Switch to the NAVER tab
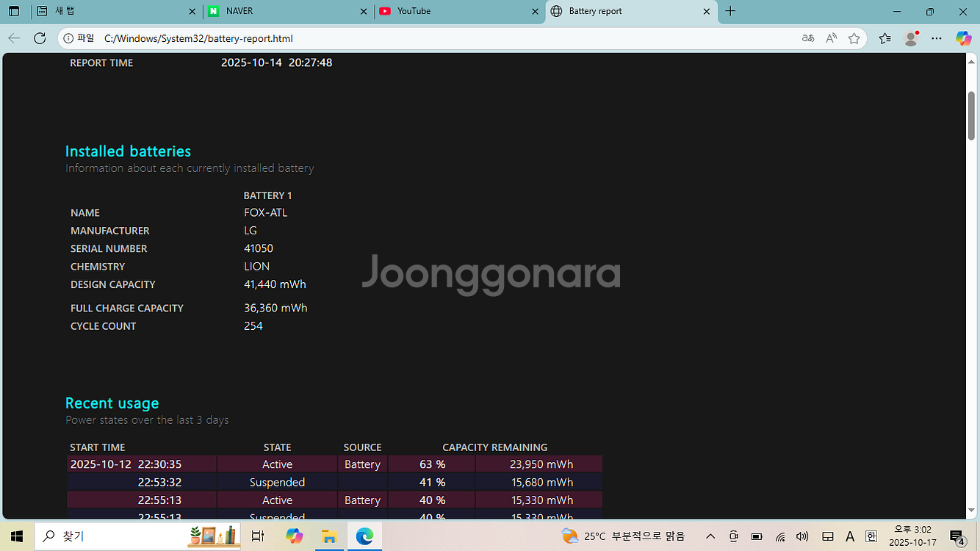The image size is (980, 551). tap(287, 11)
